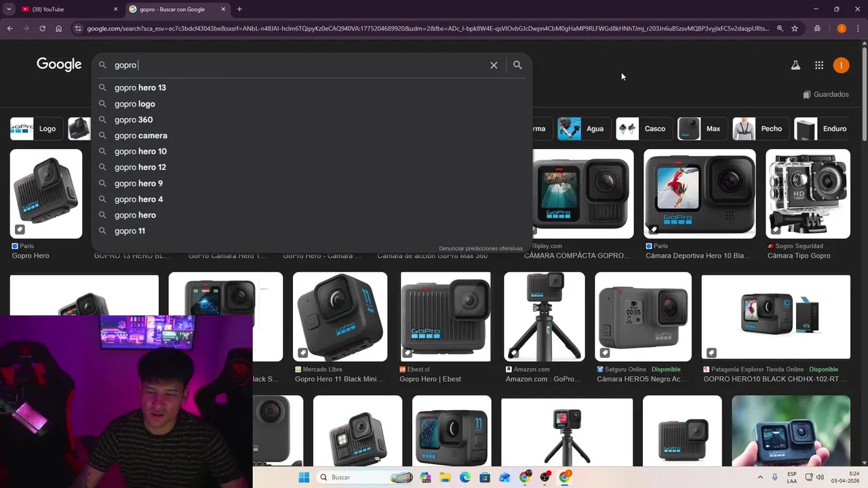868x488 pixels.
Task: Clear the search box with the X icon
Action: tap(494, 65)
